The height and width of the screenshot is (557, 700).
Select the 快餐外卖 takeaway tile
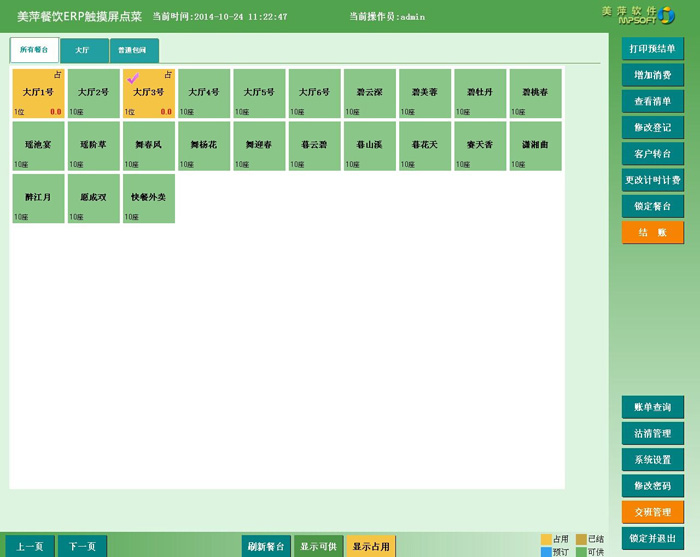tap(148, 198)
